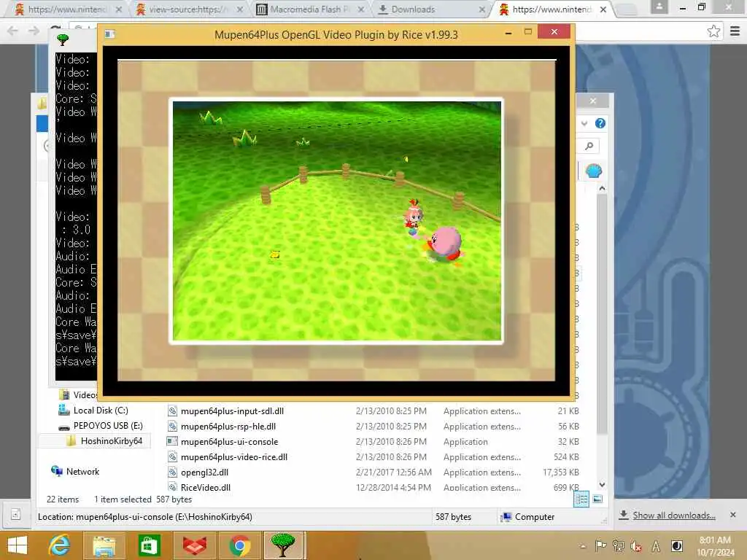This screenshot has height=560, width=747.
Task: Open the Windows Start button
Action: (18, 545)
